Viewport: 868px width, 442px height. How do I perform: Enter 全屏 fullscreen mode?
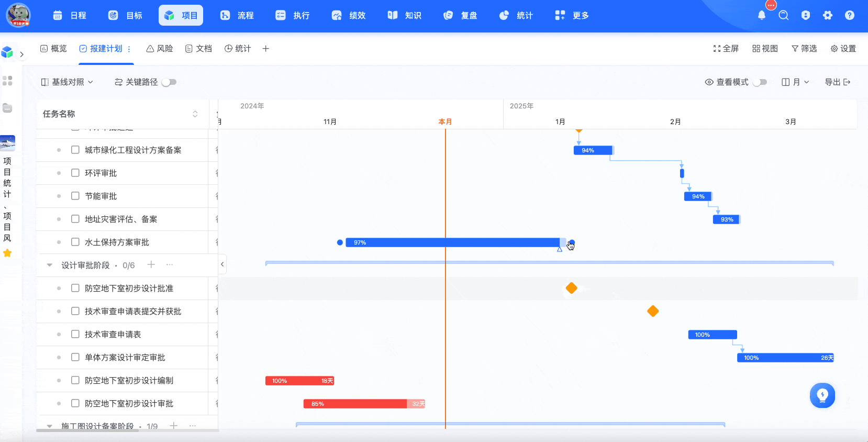click(726, 49)
